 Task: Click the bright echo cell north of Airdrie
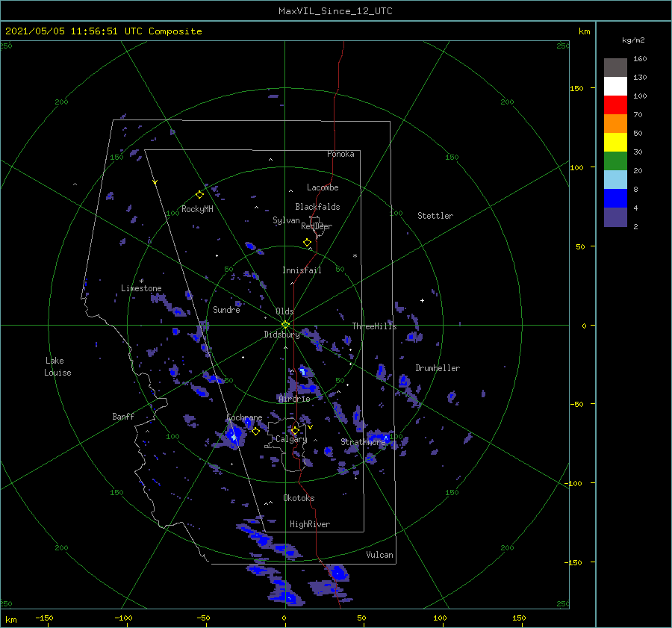tap(303, 371)
